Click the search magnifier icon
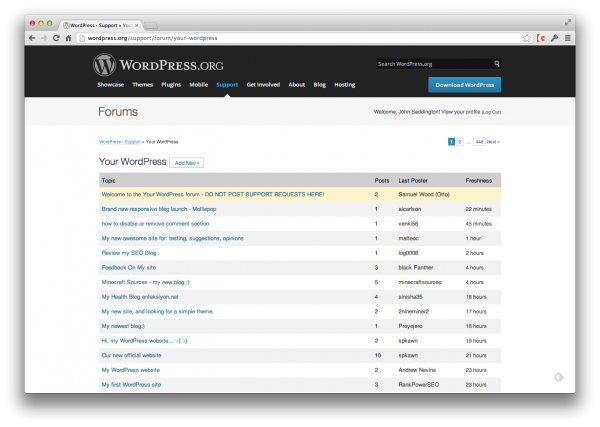 [497, 64]
